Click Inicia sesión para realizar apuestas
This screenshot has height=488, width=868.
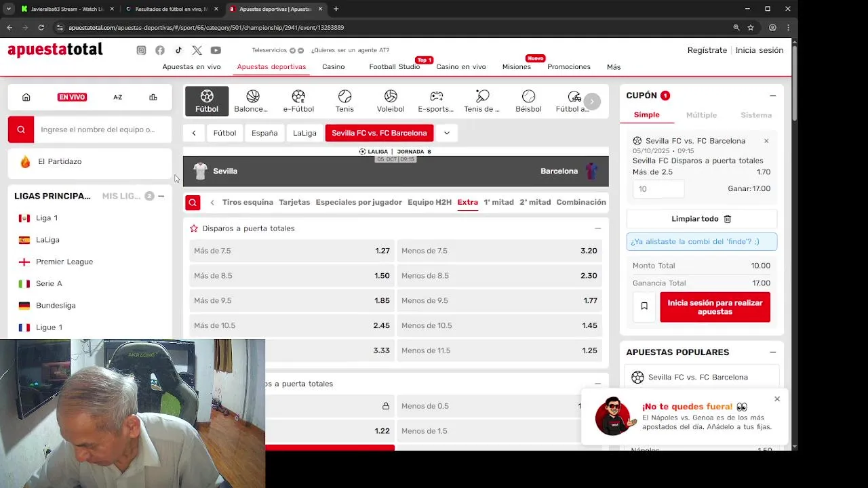tap(715, 307)
